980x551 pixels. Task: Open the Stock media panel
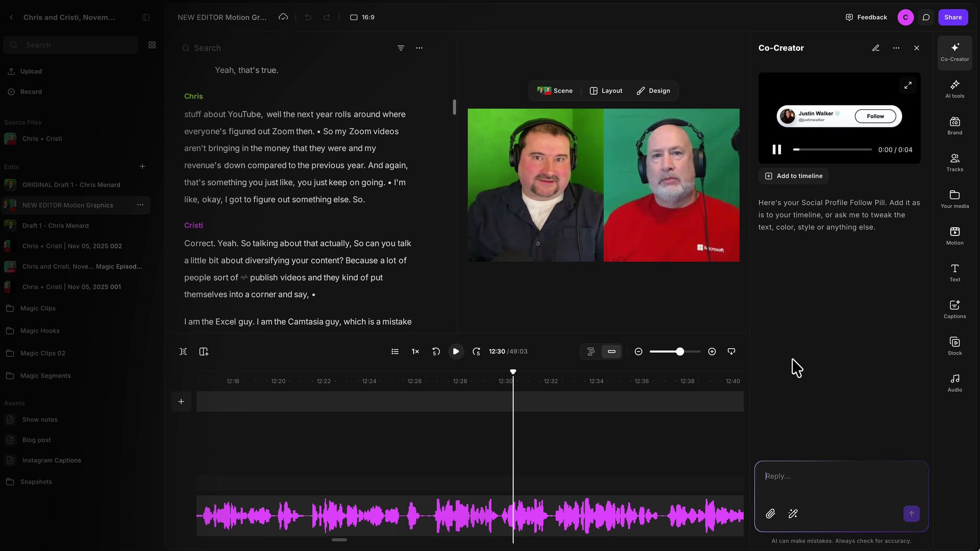[955, 346]
